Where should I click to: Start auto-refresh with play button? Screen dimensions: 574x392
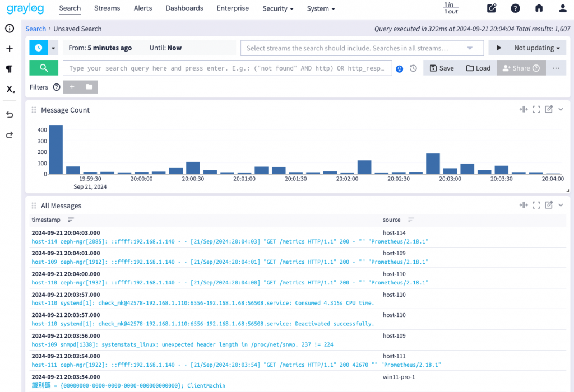coord(498,48)
